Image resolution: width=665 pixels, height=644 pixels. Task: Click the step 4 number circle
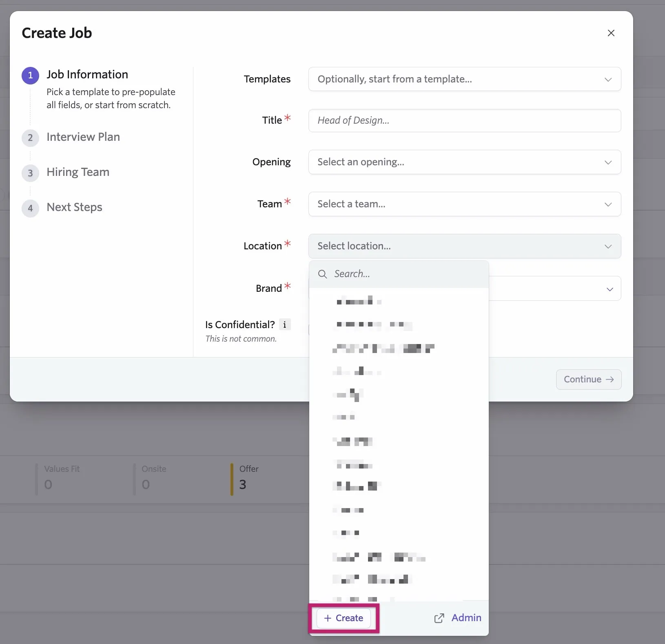(x=30, y=208)
